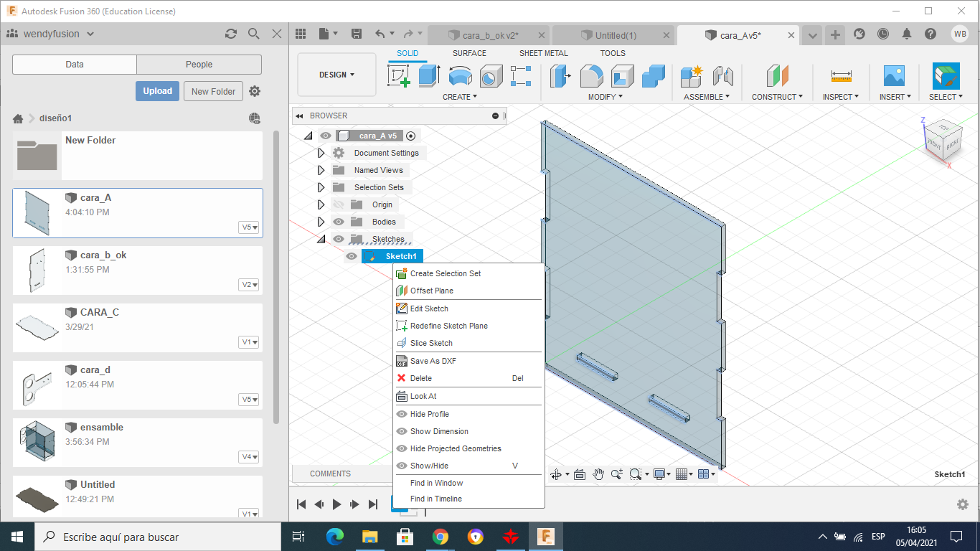Expand the Document Settings node
Screen dimensions: 980x551
point(321,153)
